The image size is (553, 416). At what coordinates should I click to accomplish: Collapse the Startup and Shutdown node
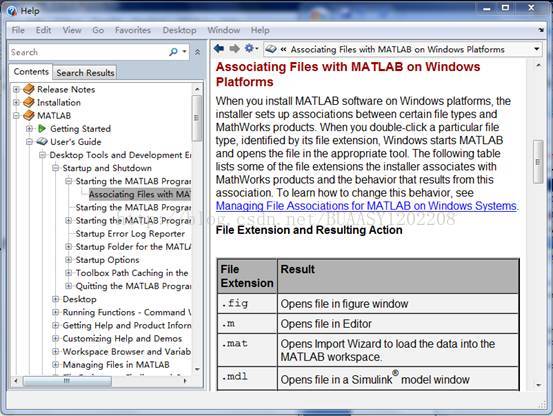[x=55, y=168]
